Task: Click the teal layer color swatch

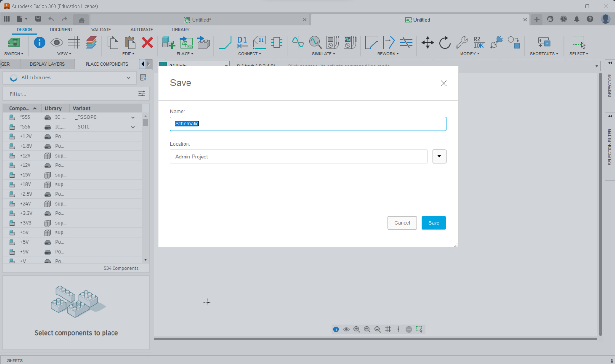Action: 163,64
